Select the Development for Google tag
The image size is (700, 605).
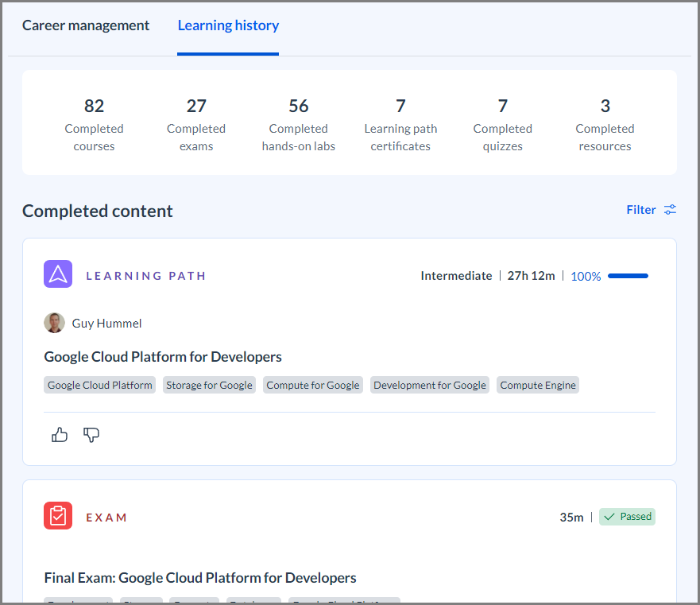pos(430,385)
